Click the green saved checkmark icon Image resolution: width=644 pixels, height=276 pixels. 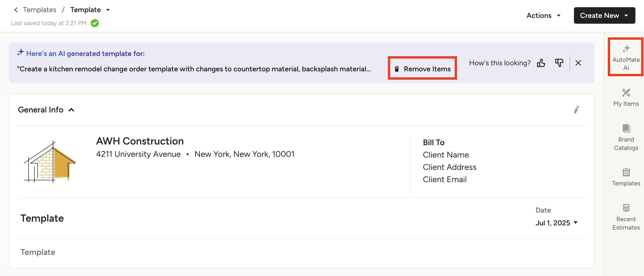tap(95, 23)
